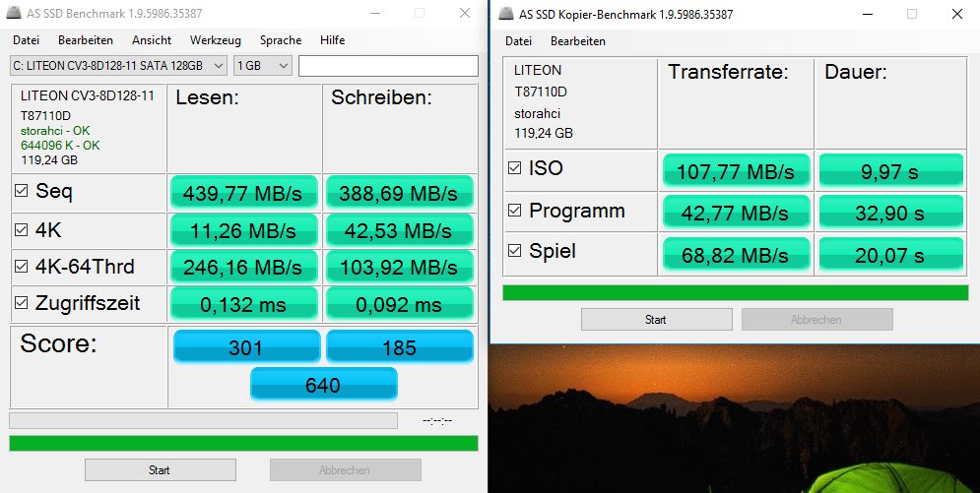980x493 pixels.
Task: Click the 119,24 GB text in Kopier-Benchmark
Action: [543, 133]
